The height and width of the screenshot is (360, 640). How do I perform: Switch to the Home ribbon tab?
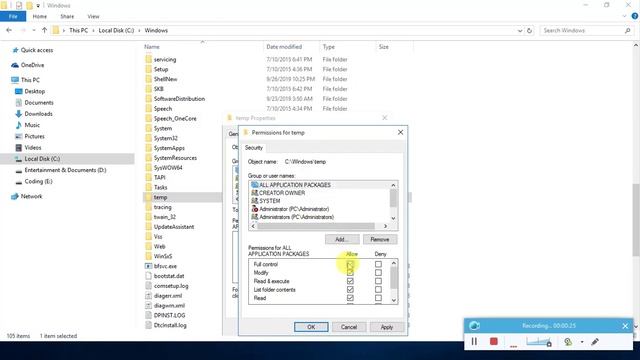[40, 16]
